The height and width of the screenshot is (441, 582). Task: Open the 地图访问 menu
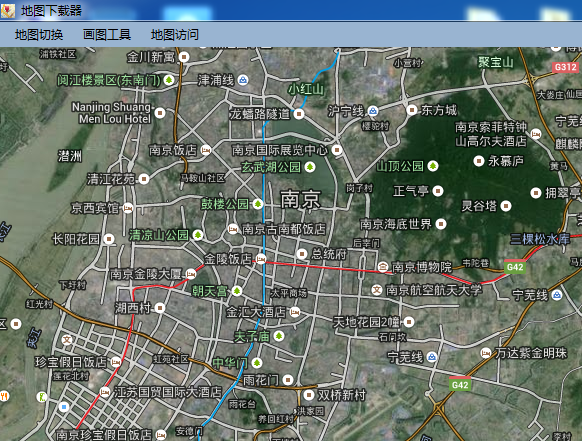coord(174,35)
